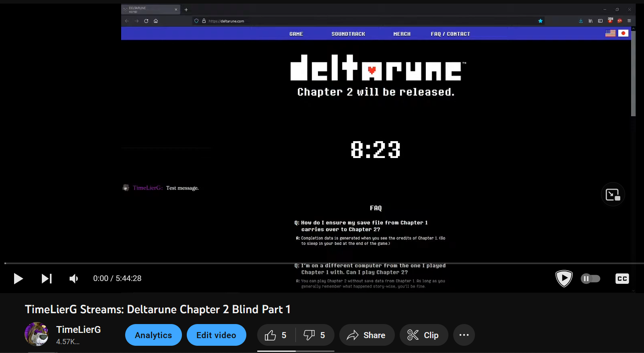Open TimeLierG channel avatar

tap(37, 334)
